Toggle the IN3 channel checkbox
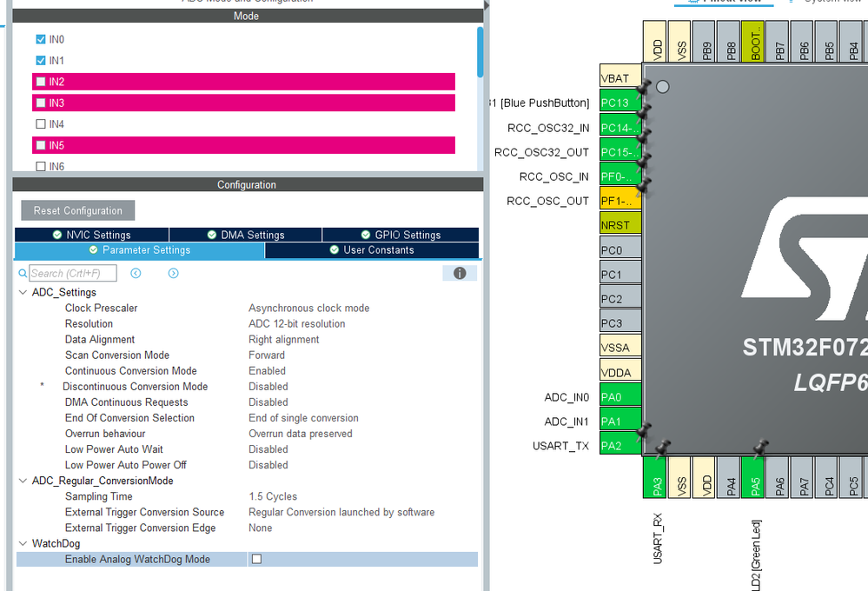The height and width of the screenshot is (591, 868). pos(41,103)
